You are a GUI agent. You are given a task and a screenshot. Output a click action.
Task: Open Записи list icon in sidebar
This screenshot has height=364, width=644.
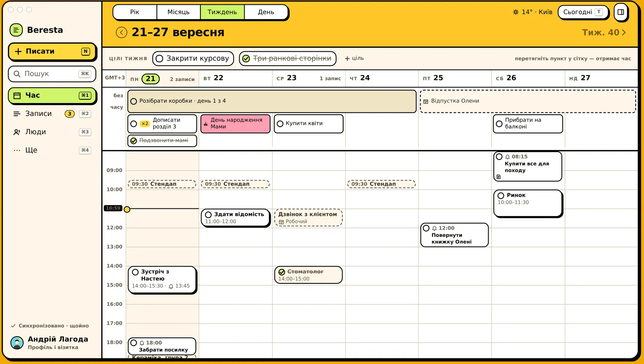17,114
